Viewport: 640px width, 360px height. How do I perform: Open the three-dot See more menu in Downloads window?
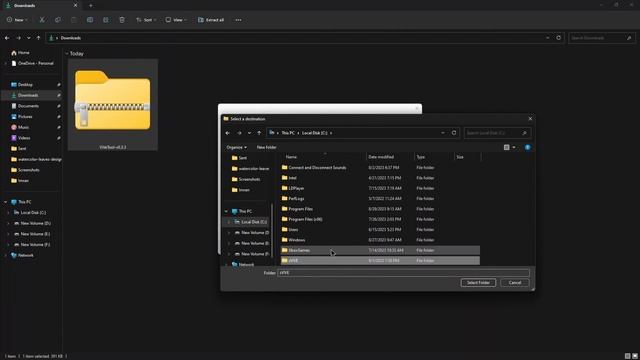pos(238,20)
